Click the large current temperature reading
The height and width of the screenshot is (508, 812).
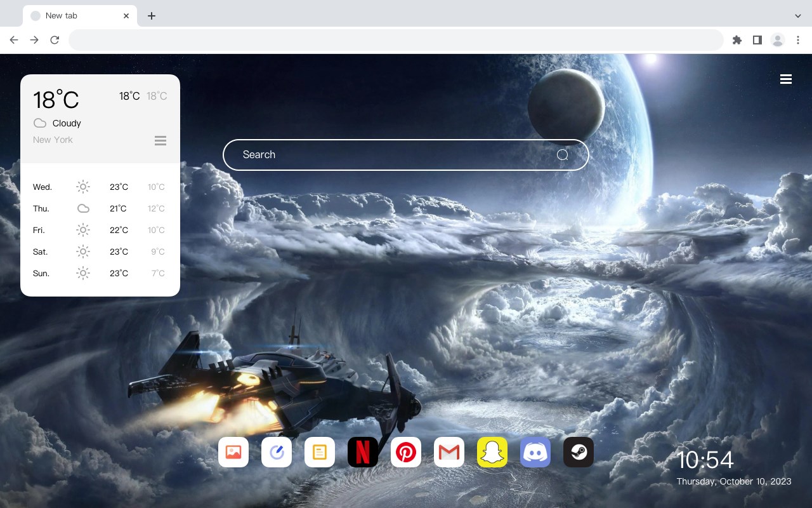[56, 100]
